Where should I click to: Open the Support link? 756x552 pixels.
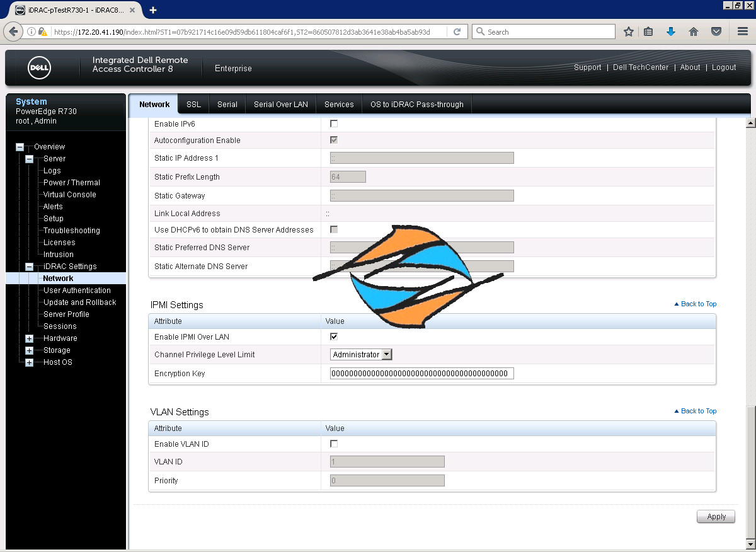tap(587, 67)
